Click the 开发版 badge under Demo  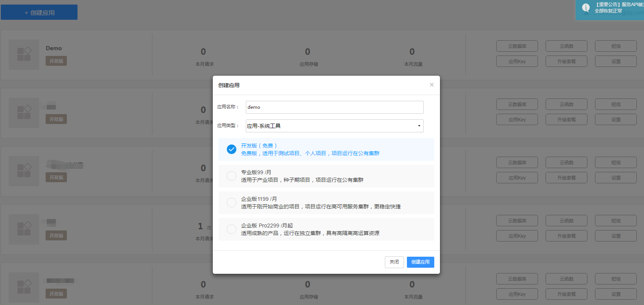click(56, 61)
